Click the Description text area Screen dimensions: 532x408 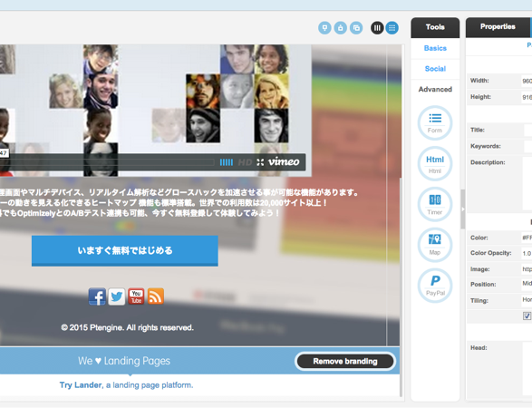tap(527, 183)
